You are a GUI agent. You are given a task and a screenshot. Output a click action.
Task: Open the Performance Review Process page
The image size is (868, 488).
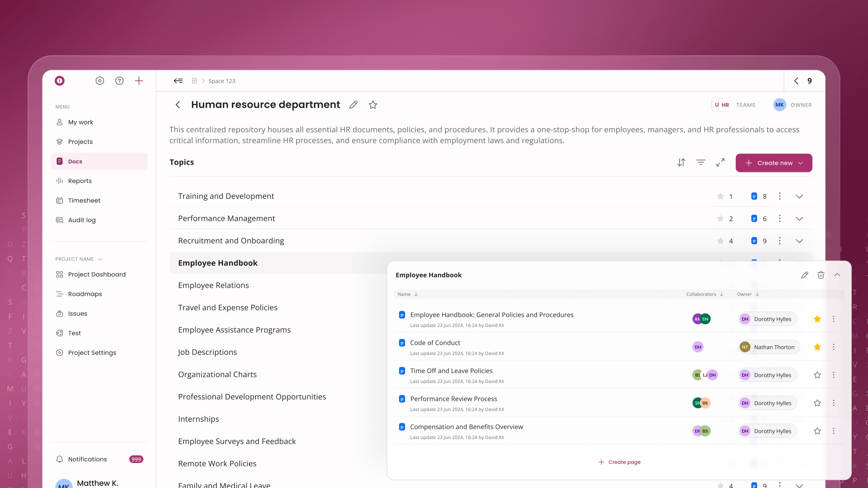[x=453, y=399]
